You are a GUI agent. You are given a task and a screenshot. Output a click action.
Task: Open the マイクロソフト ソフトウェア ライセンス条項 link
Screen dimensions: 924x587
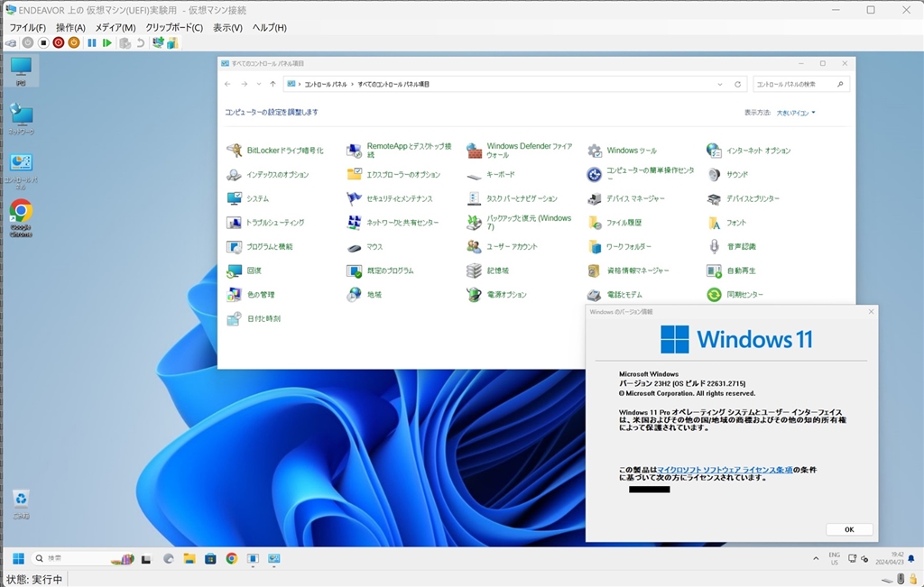pyautogui.click(x=725, y=470)
